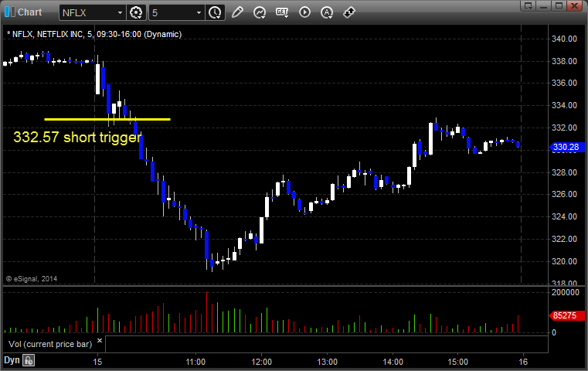588x371 pixels.
Task: Click the 16 date label on time axis
Action: [x=523, y=362]
